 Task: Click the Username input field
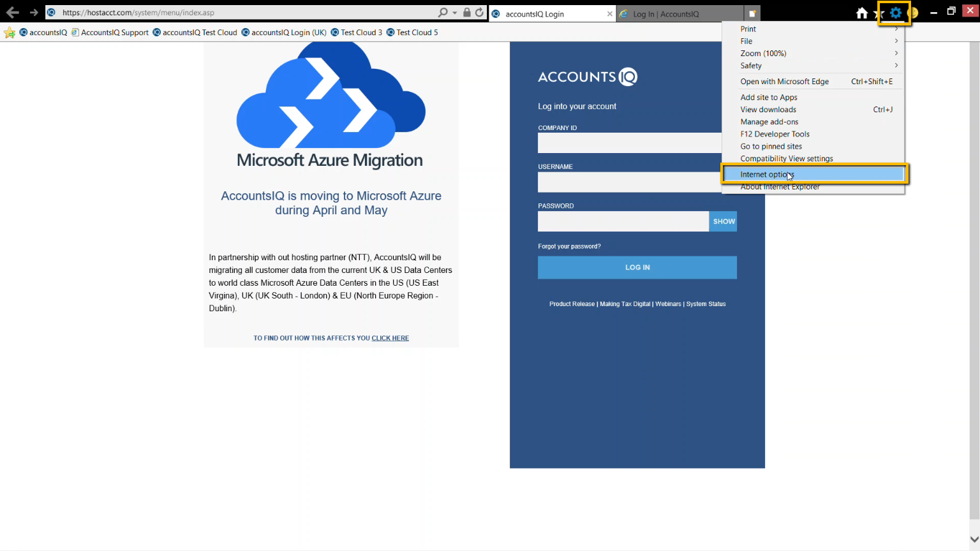(x=630, y=182)
